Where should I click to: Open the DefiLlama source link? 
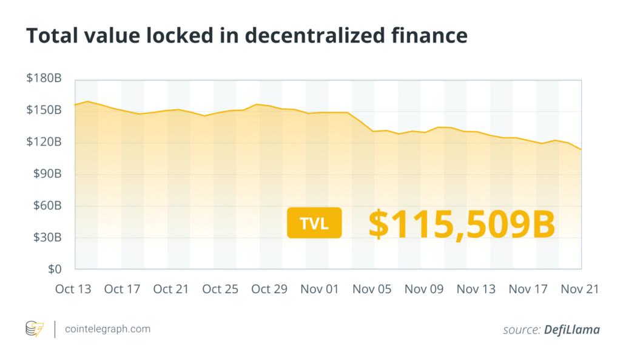click(571, 329)
